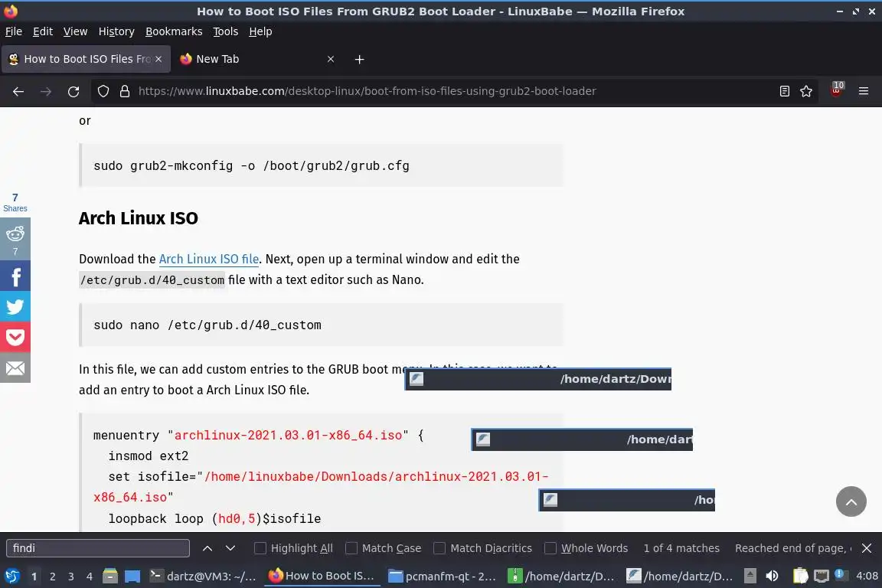Switch to virtual desktop 4

pos(90,577)
